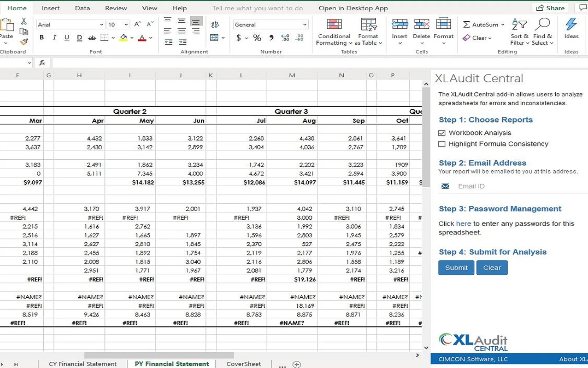Screen dimensions: 588x368
Task: Apply the red font color
Action: click(x=142, y=38)
